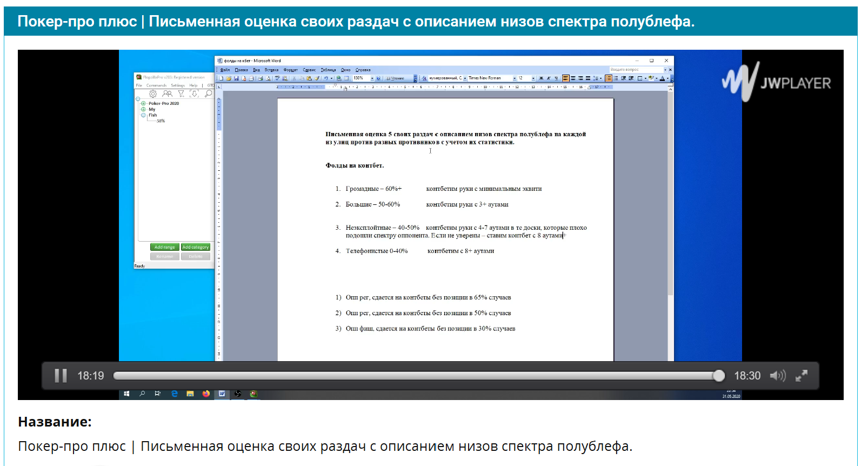Click the highlight color marker
This screenshot has width=868, height=466.
pyautogui.click(x=651, y=78)
